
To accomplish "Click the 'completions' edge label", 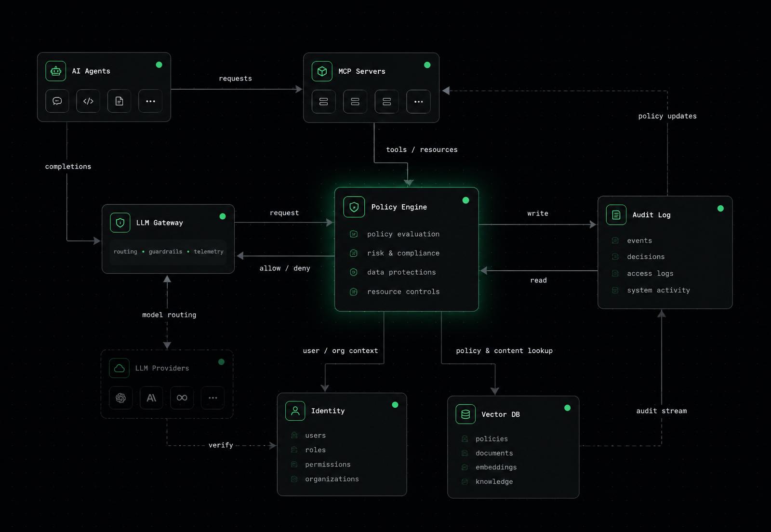I will 68,167.
